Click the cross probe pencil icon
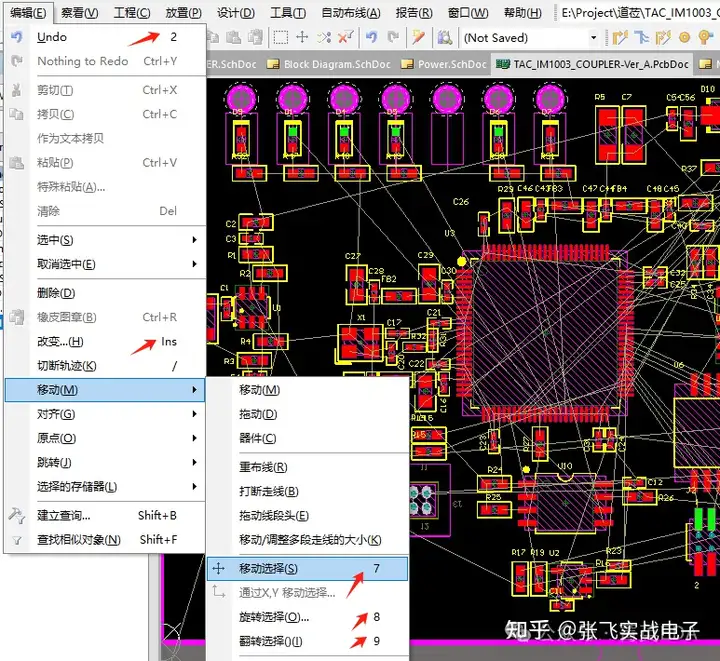The height and width of the screenshot is (661, 720). [418, 37]
